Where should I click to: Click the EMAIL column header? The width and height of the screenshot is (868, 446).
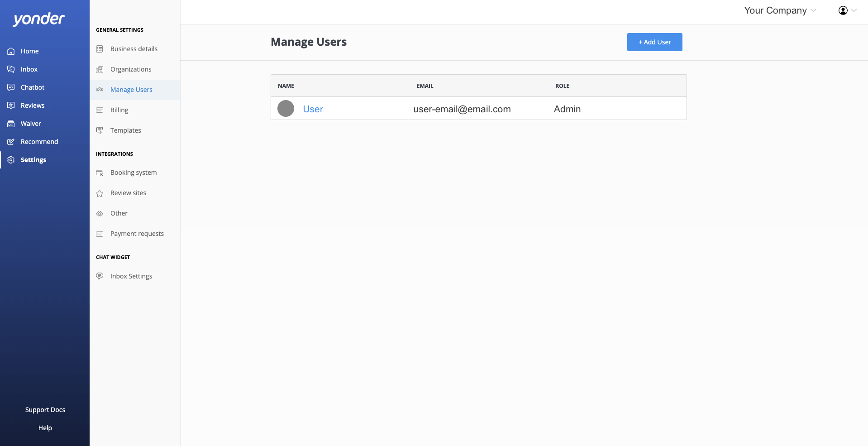click(425, 86)
